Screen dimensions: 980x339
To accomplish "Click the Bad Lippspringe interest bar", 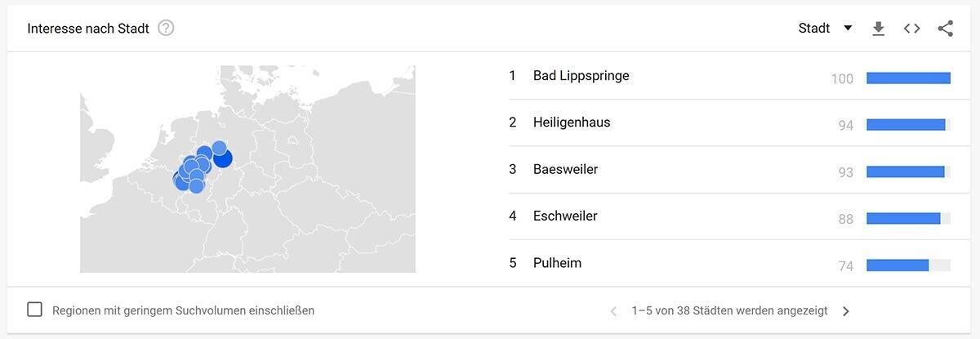I will 908,78.
